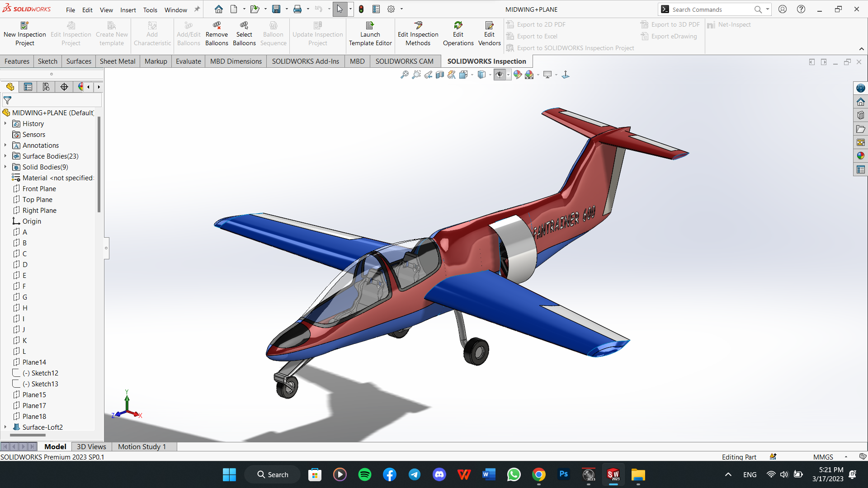Toggle the rebuild traffic light icon
This screenshot has height=488, width=868.
[x=361, y=9]
